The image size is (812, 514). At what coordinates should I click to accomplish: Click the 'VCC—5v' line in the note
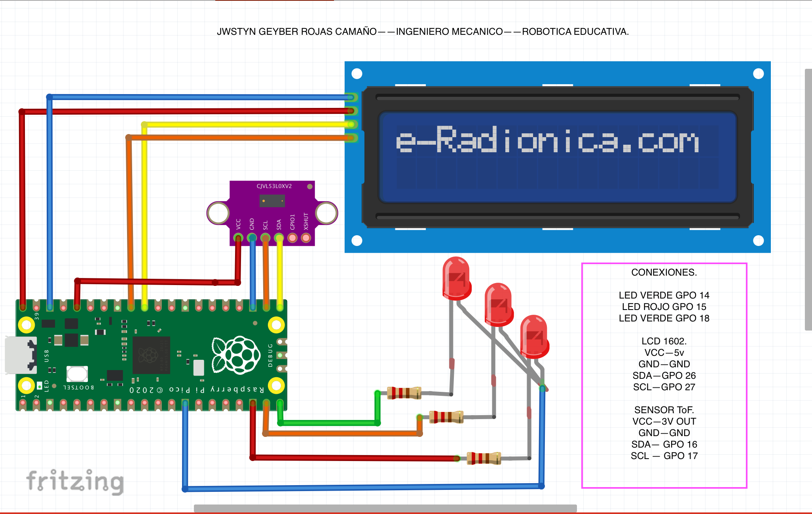(x=664, y=353)
